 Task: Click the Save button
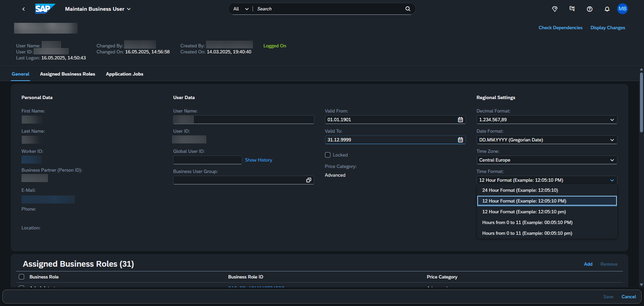(x=608, y=297)
